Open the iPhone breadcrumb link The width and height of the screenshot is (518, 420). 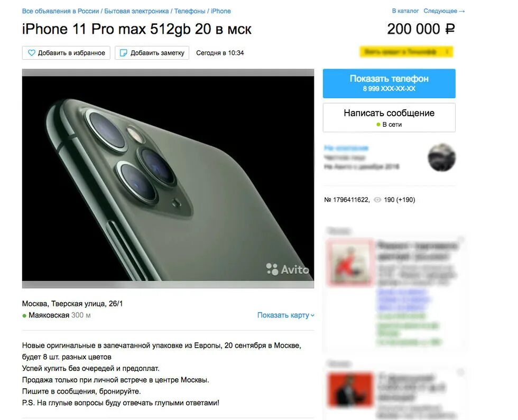[221, 11]
